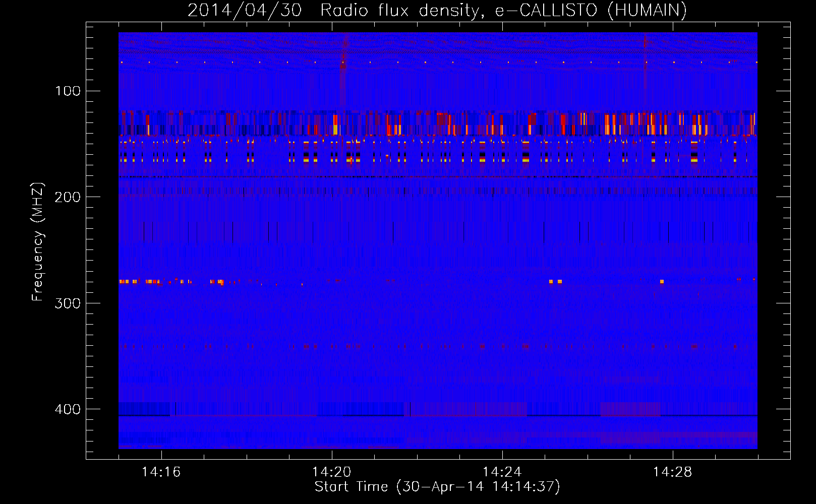Click the y-axis label 'Frequency (MHZ)'

click(x=38, y=242)
